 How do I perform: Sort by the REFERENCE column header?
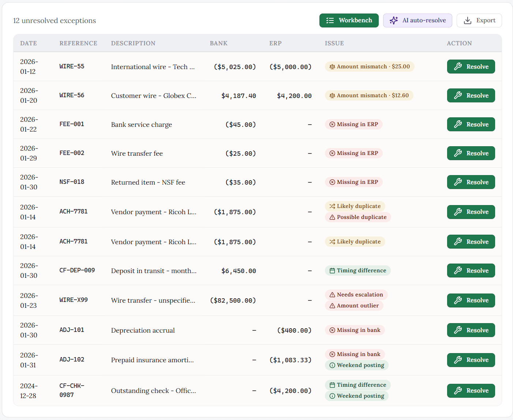pos(78,43)
